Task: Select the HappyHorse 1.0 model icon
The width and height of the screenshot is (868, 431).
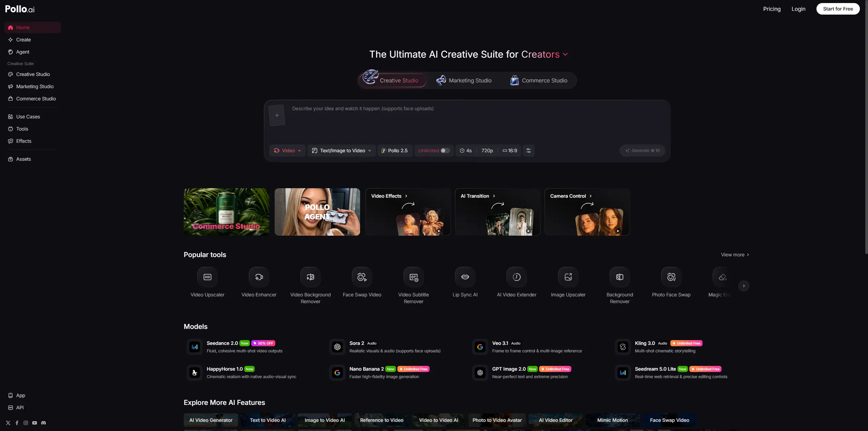Action: (195, 373)
